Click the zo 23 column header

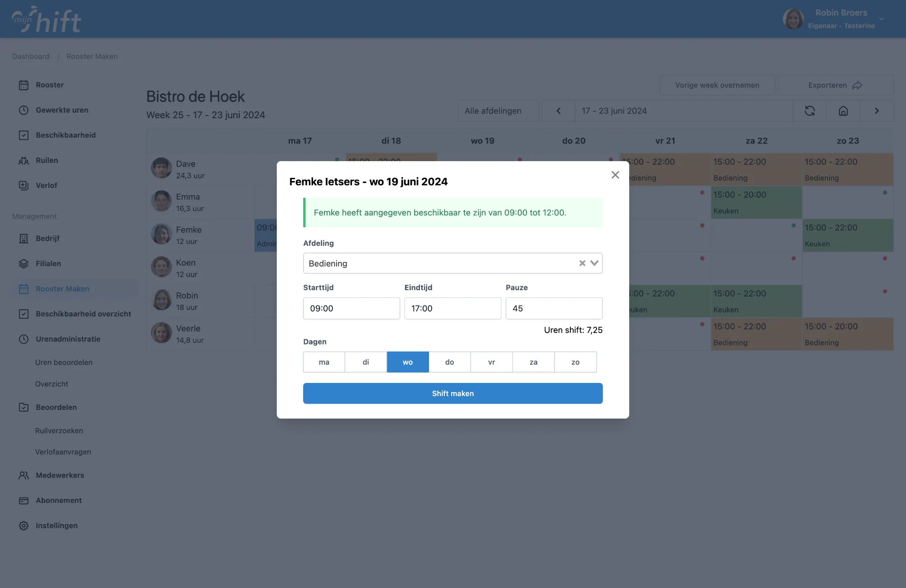848,141
